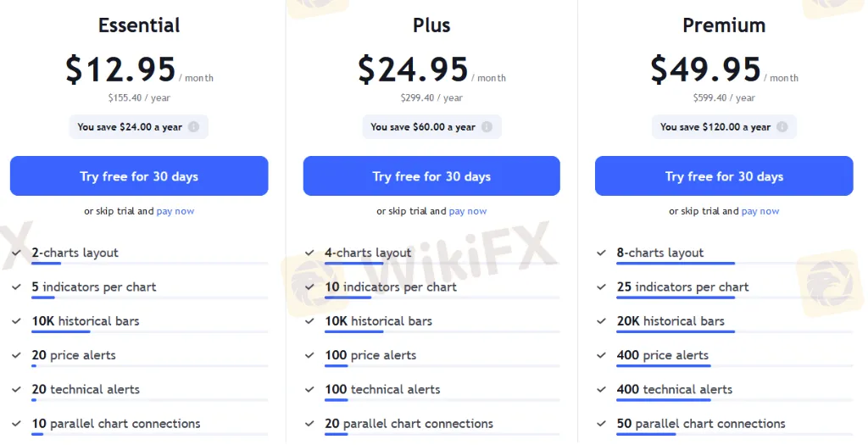Click info icon beside Premium $120.00 savings
The width and height of the screenshot is (868, 445).
[x=782, y=127]
